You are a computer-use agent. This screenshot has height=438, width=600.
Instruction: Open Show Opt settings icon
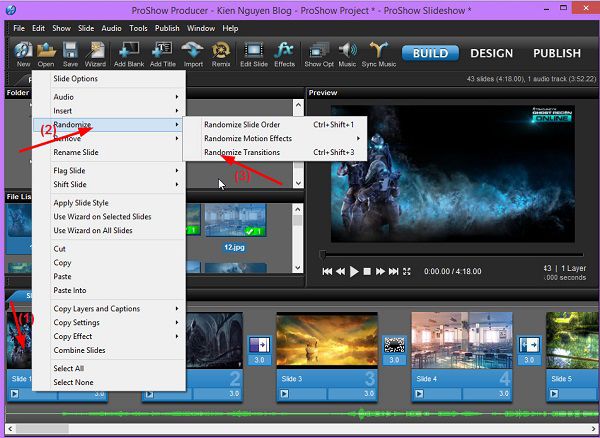pos(319,54)
